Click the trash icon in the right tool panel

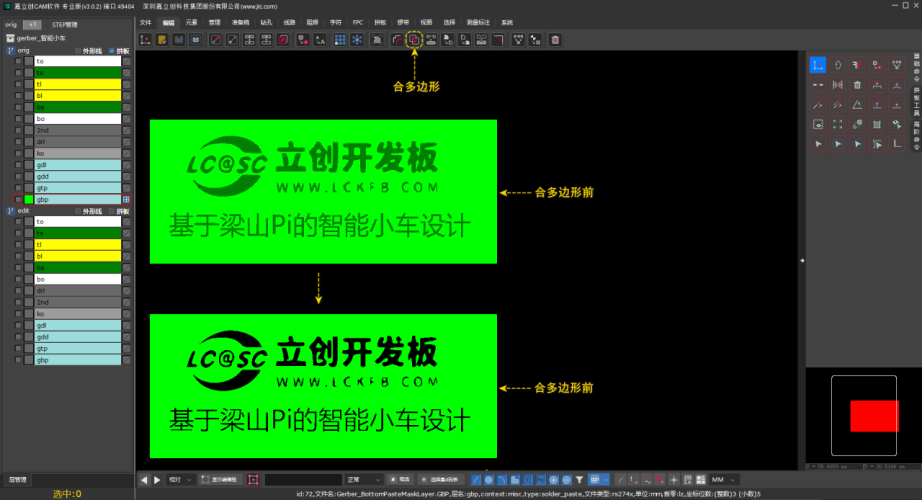tap(857, 85)
